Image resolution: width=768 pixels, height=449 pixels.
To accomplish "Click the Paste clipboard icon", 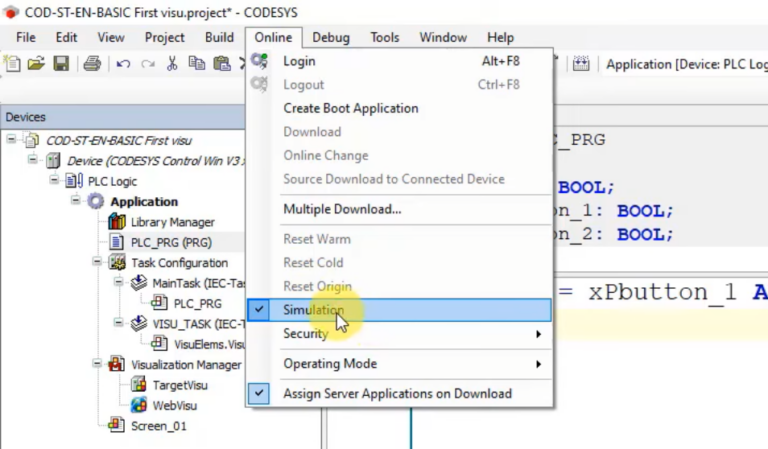I will (x=222, y=64).
